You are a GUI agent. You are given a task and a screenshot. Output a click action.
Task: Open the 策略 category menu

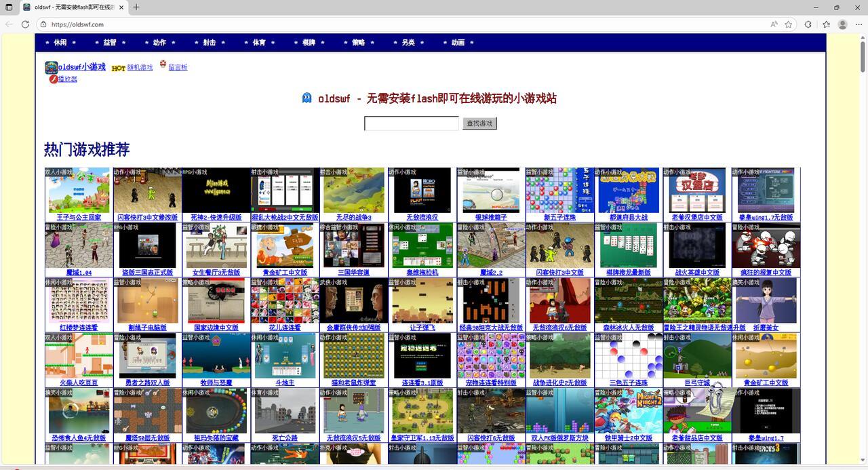(x=359, y=43)
